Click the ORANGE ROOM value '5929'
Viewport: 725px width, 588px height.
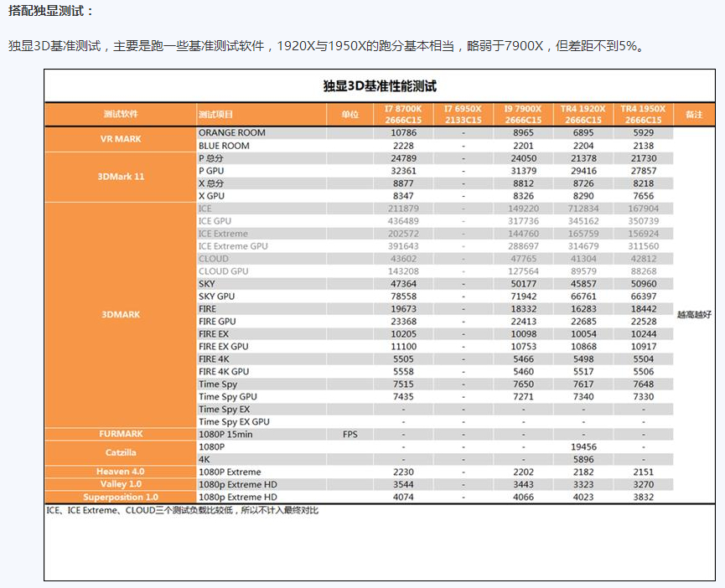[643, 132]
